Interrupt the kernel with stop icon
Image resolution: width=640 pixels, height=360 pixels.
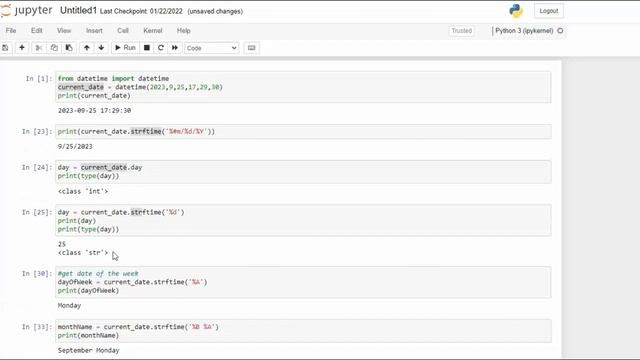click(147, 48)
